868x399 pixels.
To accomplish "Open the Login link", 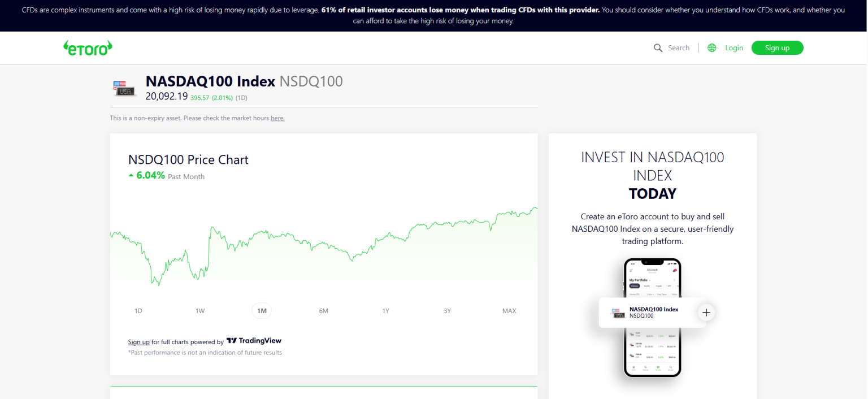I will pyautogui.click(x=734, y=48).
